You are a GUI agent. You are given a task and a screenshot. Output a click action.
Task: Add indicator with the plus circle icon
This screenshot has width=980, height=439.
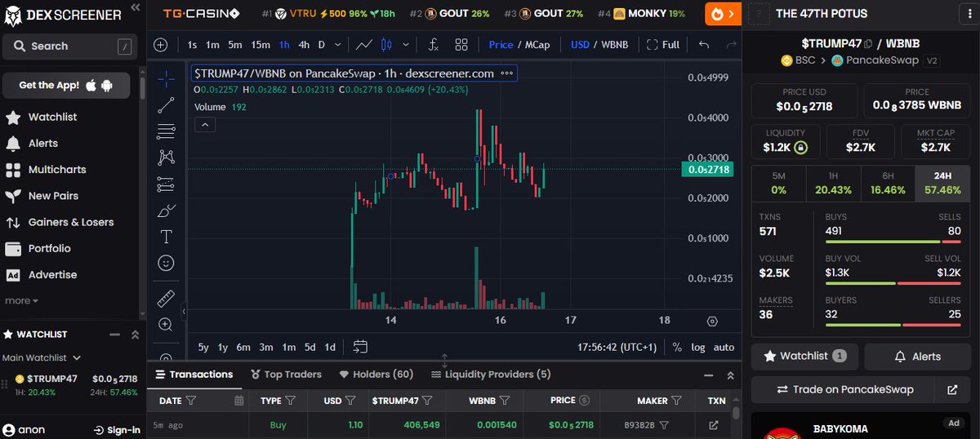(160, 45)
